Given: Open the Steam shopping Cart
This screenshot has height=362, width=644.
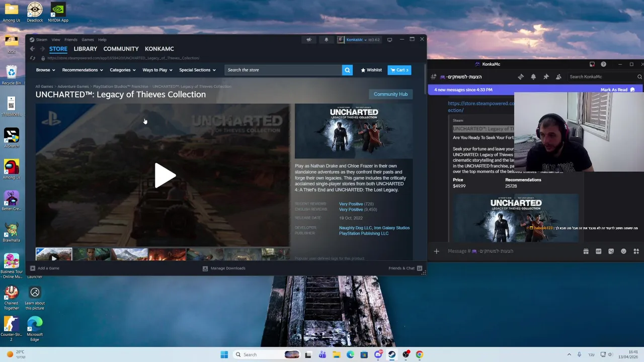Looking at the screenshot, I should (x=399, y=70).
